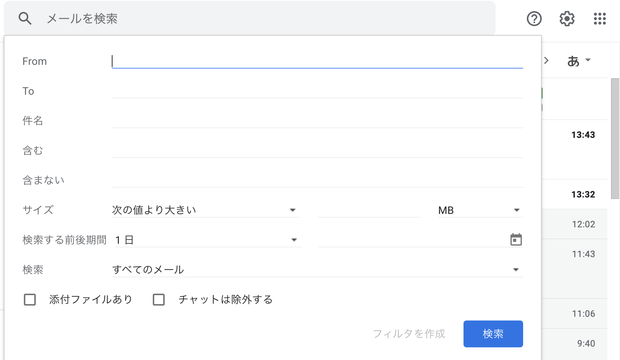Expand the MB size unit dropdown
Viewport: 620px width, 360px height.
(x=480, y=210)
